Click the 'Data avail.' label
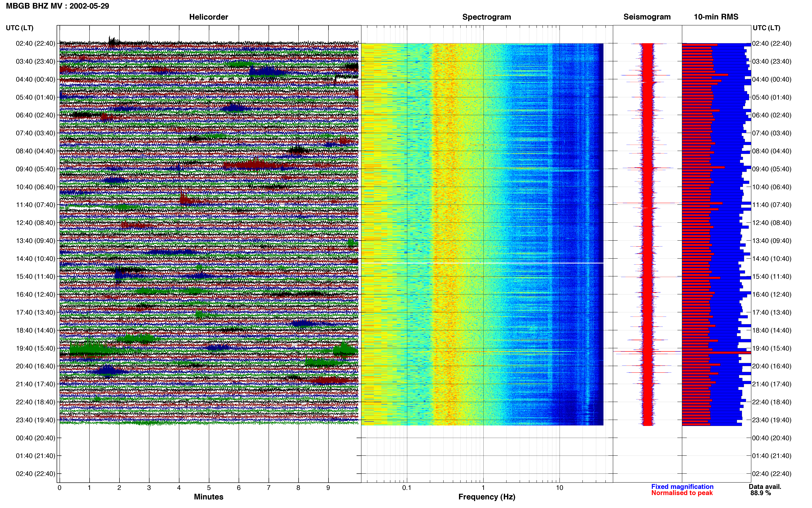 pos(765,486)
